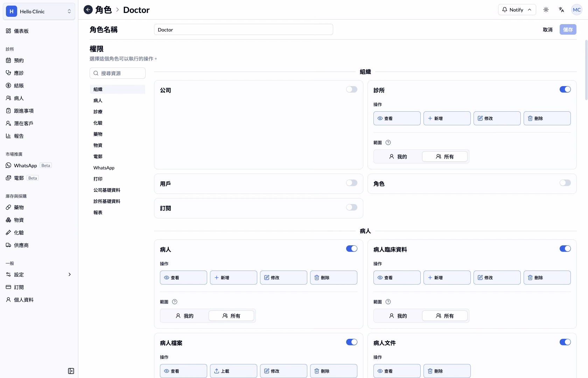
Task: Open 個人資料 profile in sidebar
Action: pos(39,300)
